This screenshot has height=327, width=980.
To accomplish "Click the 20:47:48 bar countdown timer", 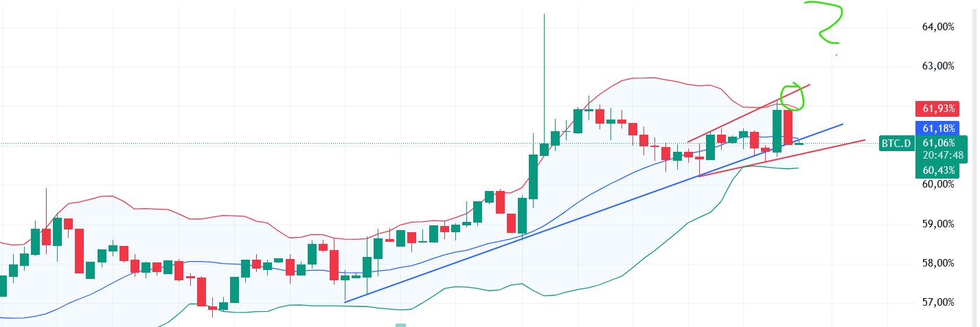I will [937, 155].
